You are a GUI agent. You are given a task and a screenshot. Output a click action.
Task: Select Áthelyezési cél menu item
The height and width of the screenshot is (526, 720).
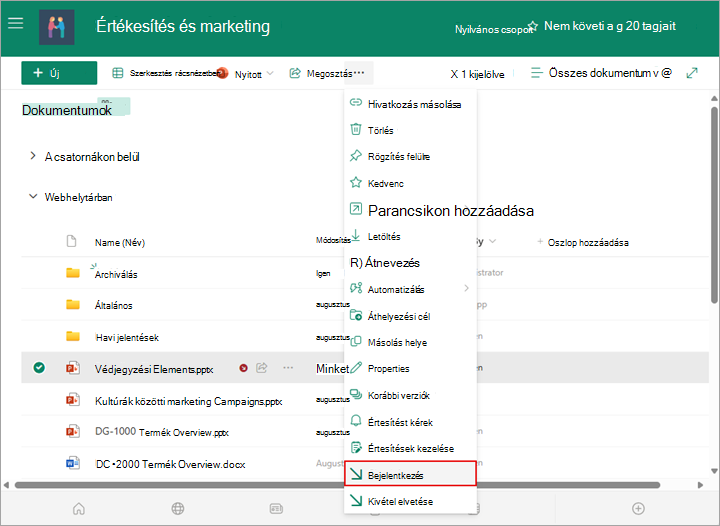point(410,316)
